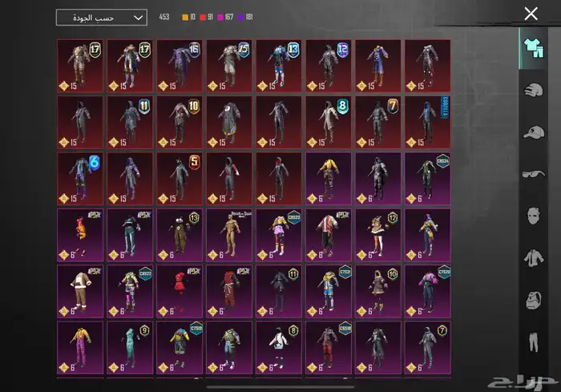Click the chevron arrow on sort dropdown
The height and width of the screenshot is (392, 561).
[139, 17]
